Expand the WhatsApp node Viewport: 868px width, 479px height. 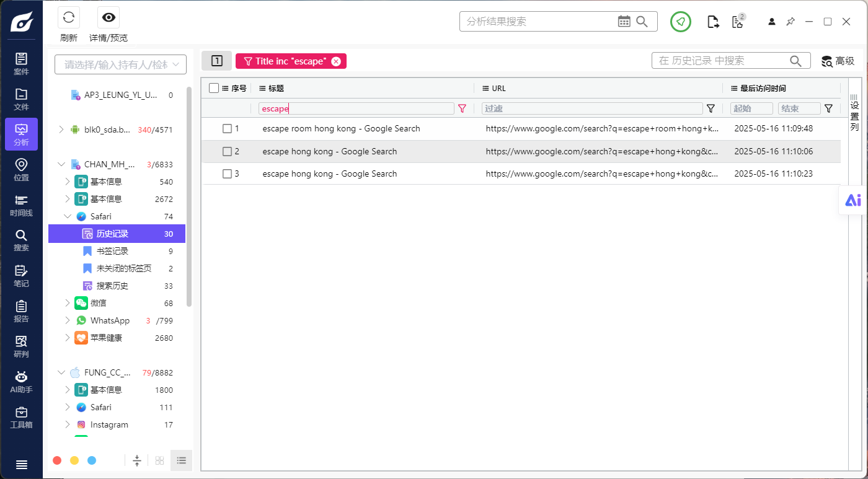coord(67,320)
